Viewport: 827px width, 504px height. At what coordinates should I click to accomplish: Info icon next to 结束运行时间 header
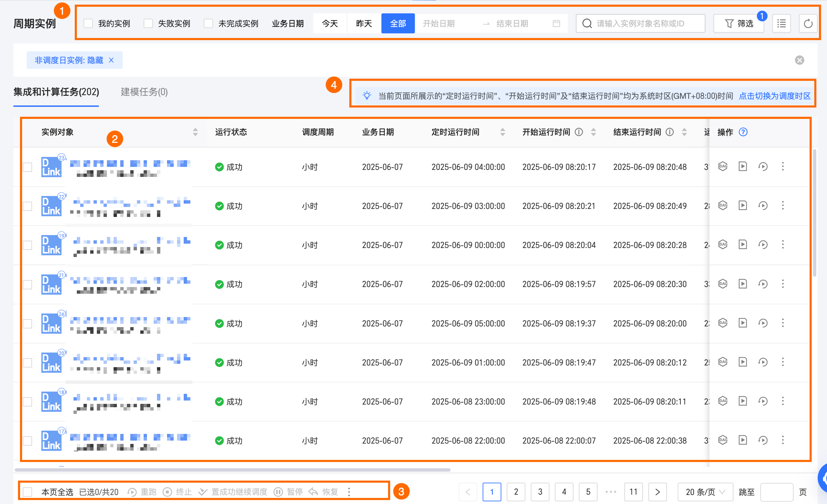point(669,132)
